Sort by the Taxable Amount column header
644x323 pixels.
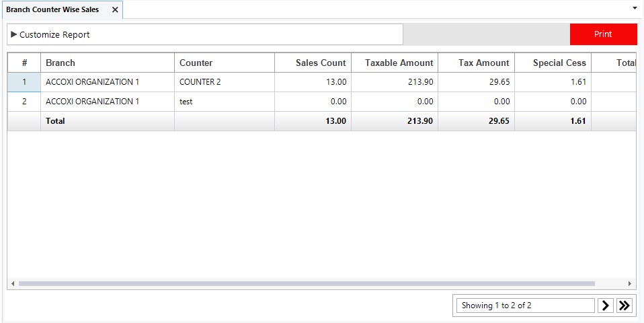(395, 63)
